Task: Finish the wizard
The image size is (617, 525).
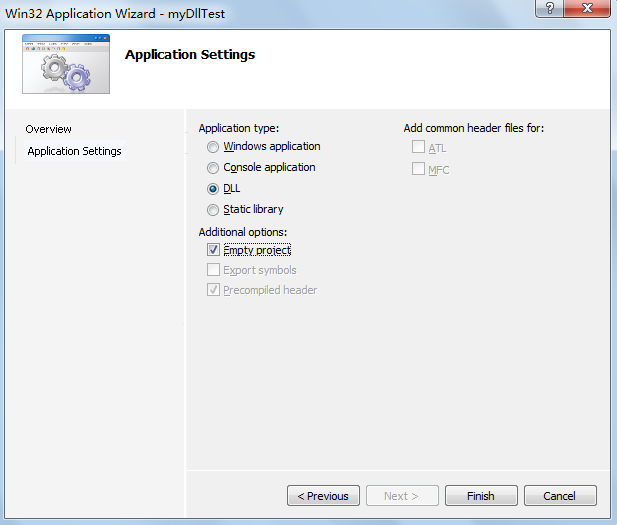Action: pyautogui.click(x=481, y=495)
